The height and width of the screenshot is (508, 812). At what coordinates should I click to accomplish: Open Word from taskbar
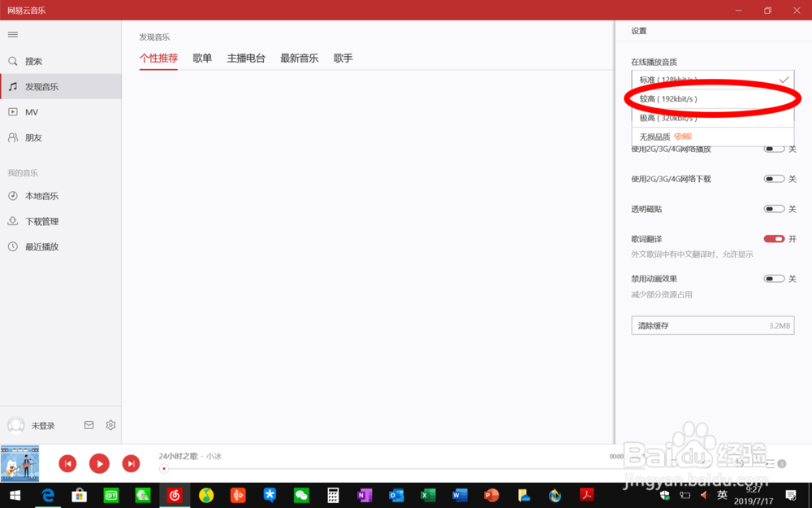click(x=460, y=496)
